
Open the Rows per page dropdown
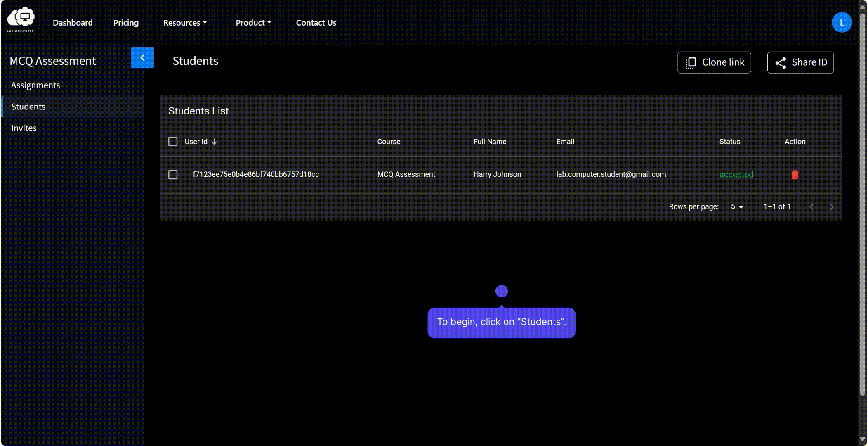point(737,206)
